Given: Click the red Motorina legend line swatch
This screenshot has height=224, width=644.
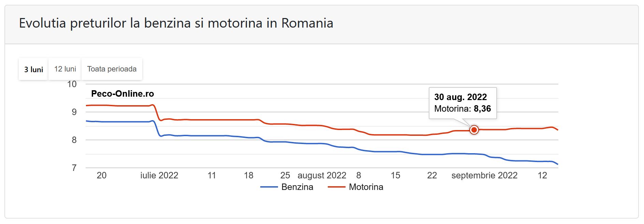Looking at the screenshot, I should (x=336, y=187).
